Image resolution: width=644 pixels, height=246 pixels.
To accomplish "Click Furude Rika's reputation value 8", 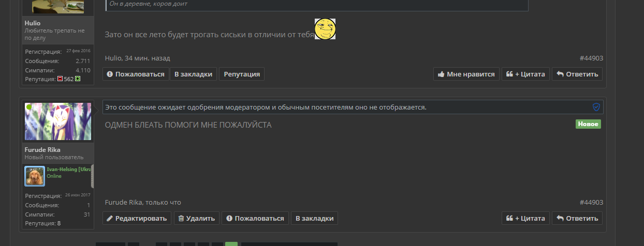I will click(59, 223).
